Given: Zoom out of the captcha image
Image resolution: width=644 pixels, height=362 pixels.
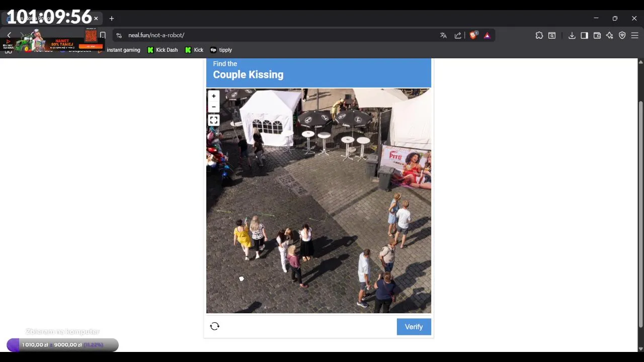Looking at the screenshot, I should 213,107.
